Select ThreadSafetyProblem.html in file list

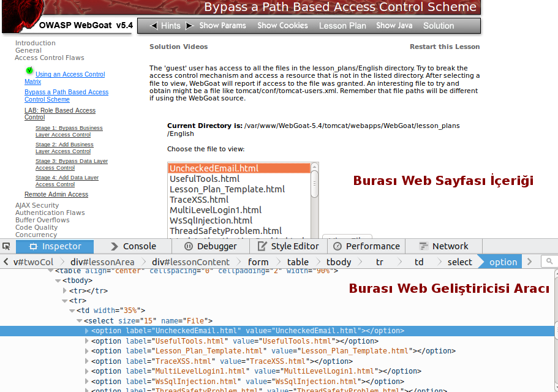(239, 230)
